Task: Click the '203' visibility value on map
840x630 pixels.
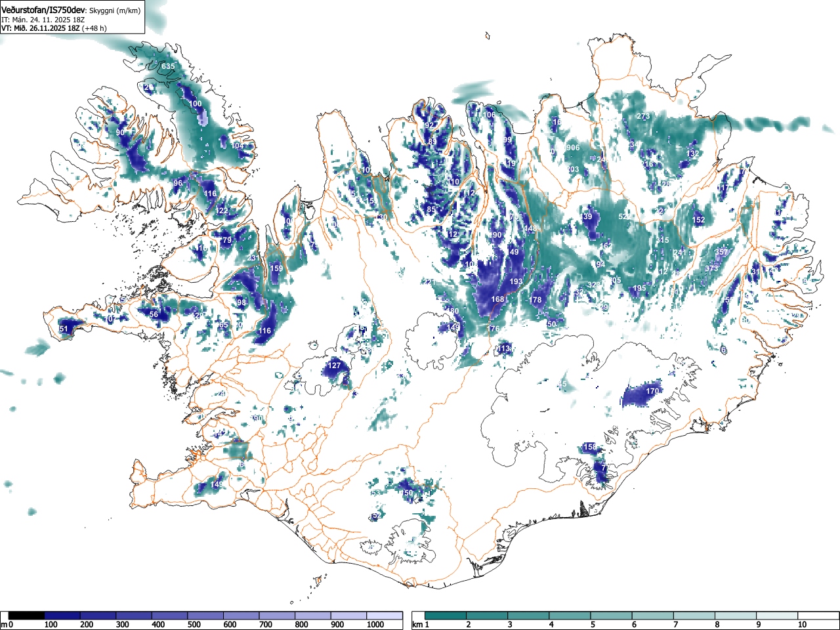Action: click(x=573, y=169)
